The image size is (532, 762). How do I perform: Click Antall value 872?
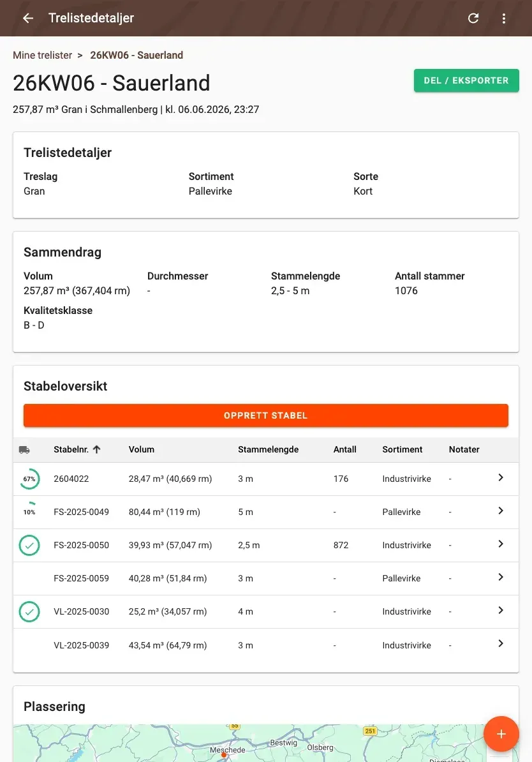341,545
